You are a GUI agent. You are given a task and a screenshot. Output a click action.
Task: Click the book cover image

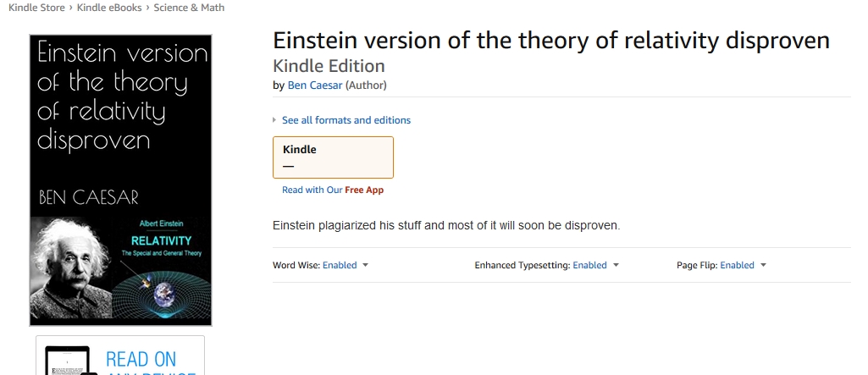click(121, 180)
